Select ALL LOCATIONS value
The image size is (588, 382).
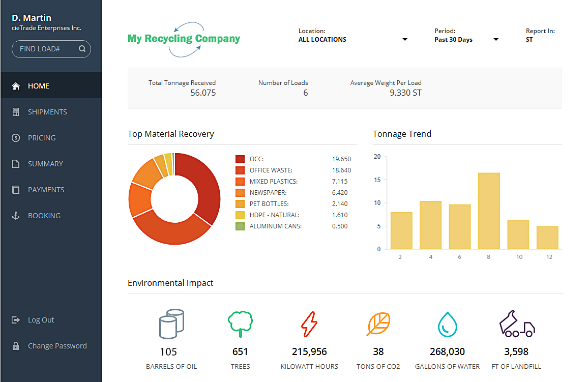322,39
